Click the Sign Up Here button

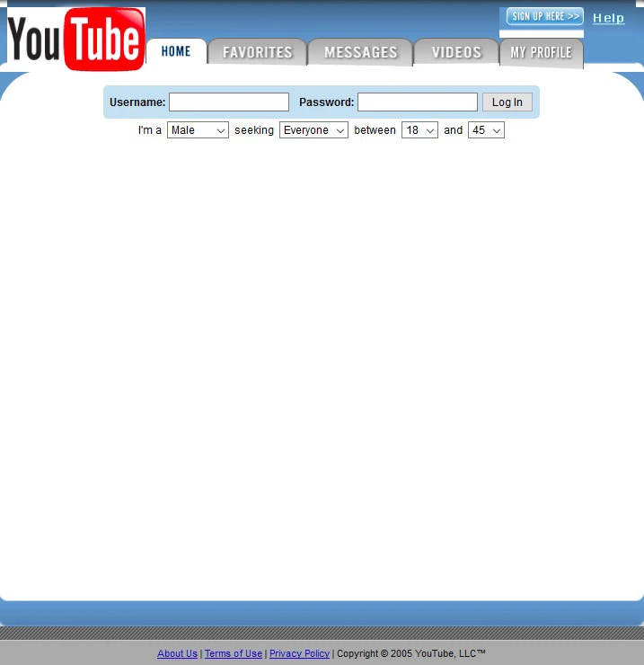(545, 16)
